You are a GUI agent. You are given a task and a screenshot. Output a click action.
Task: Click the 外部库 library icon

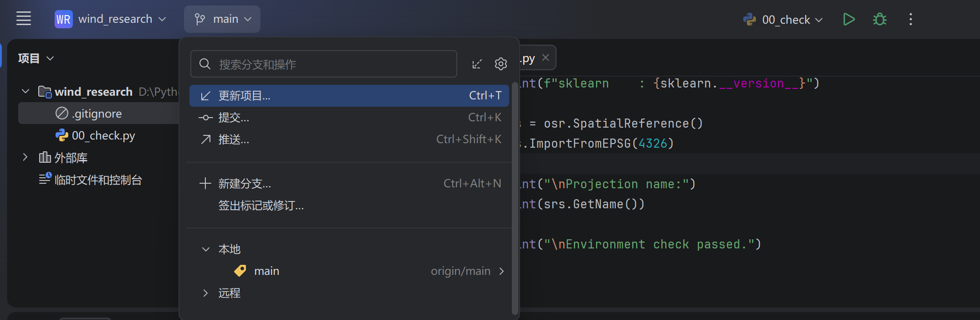point(45,157)
